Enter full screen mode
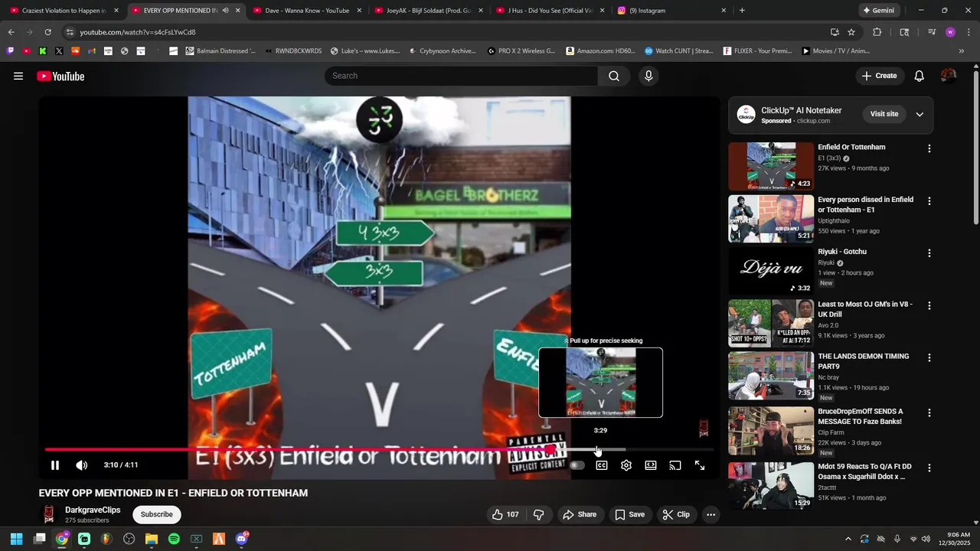980x551 pixels. coord(700,465)
